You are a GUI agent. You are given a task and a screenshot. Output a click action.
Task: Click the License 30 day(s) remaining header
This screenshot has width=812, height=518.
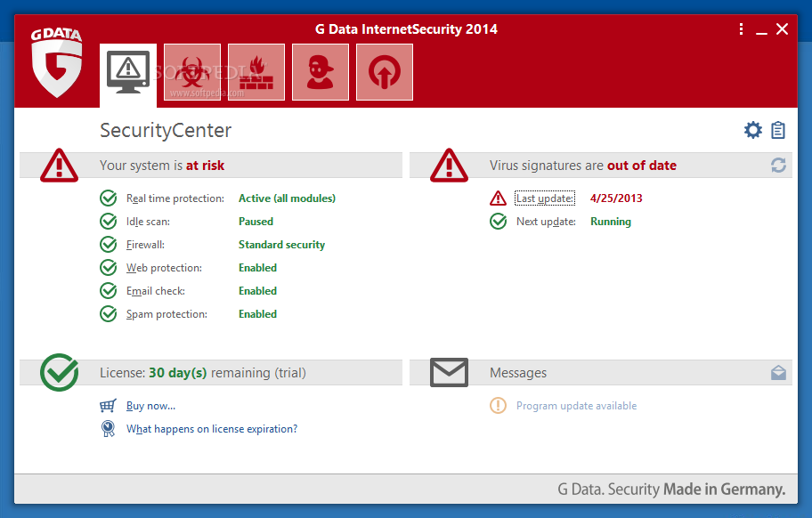[202, 373]
